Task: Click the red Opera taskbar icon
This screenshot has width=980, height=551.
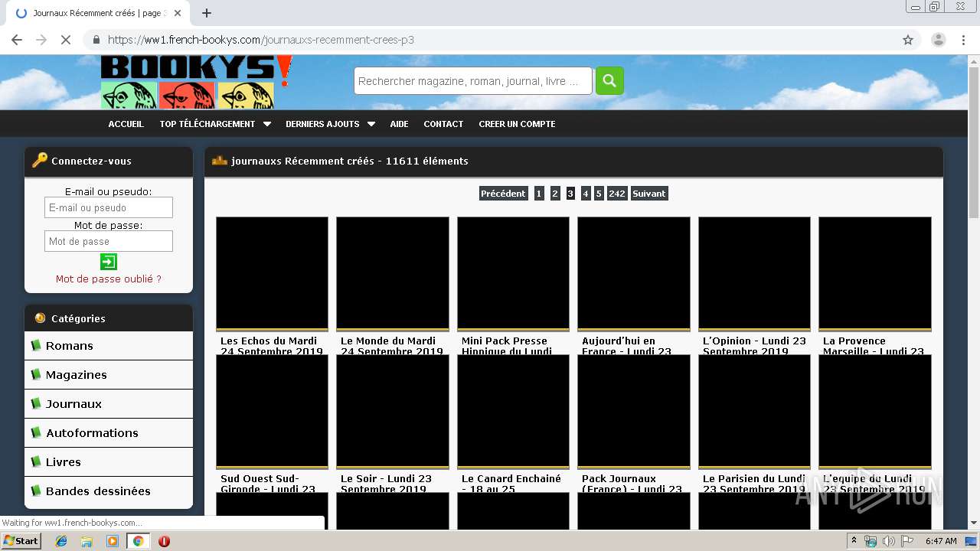Action: coord(164,541)
